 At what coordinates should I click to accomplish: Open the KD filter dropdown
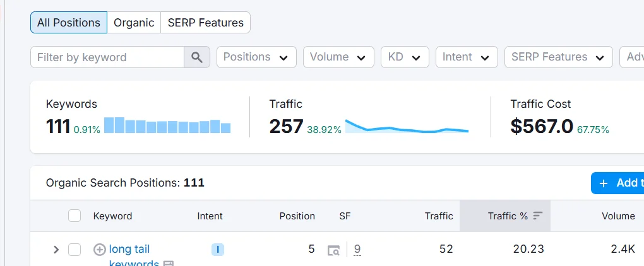pyautogui.click(x=405, y=57)
